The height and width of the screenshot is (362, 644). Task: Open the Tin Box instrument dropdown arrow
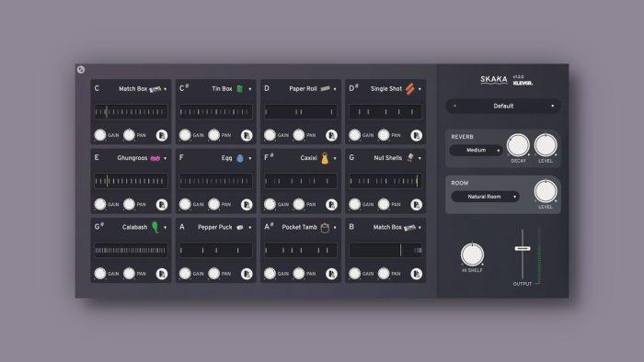pyautogui.click(x=250, y=89)
